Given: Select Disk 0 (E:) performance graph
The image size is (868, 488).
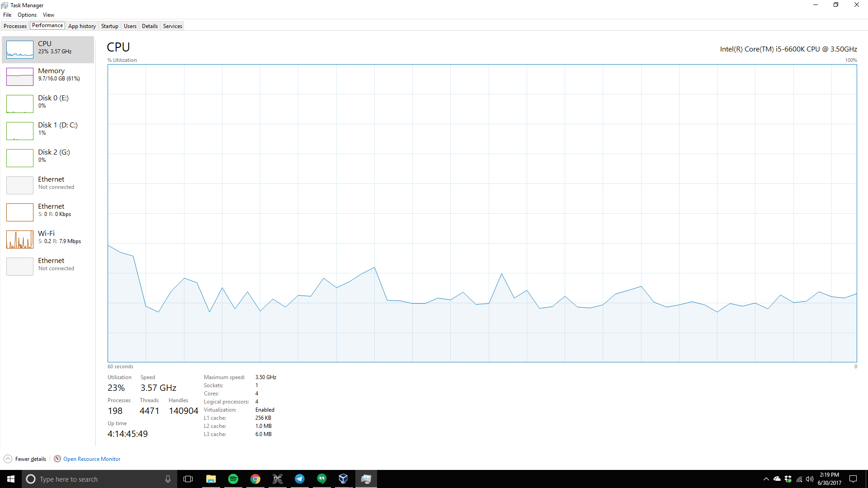Looking at the screenshot, I should pyautogui.click(x=20, y=103).
